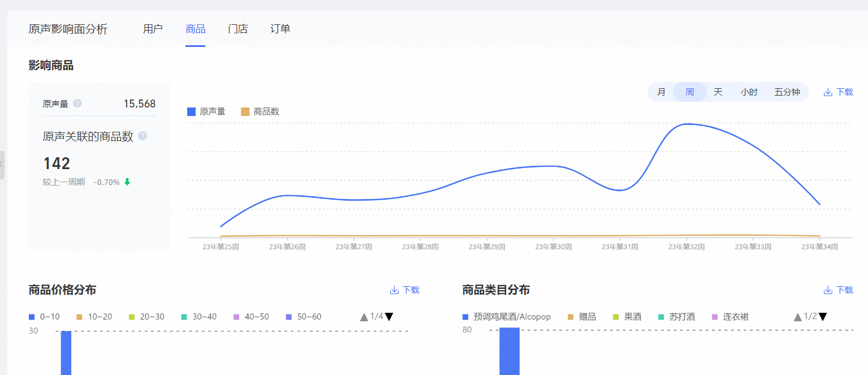This screenshot has width=868, height=375.
Task: Toggle the 40~50 price legend item
Action: point(251,317)
